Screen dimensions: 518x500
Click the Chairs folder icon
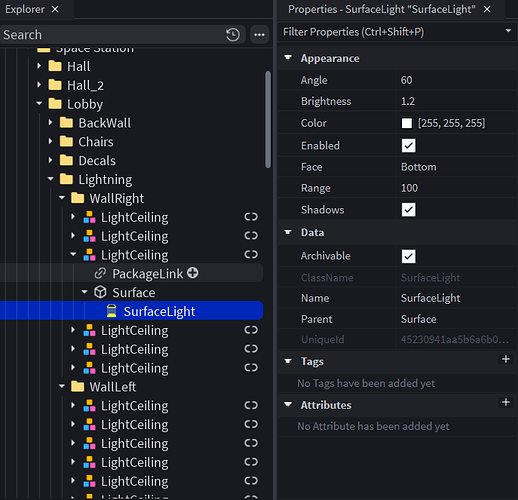coord(66,141)
